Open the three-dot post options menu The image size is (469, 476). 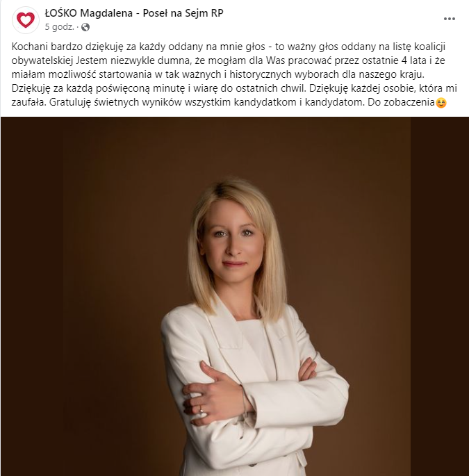(450, 19)
